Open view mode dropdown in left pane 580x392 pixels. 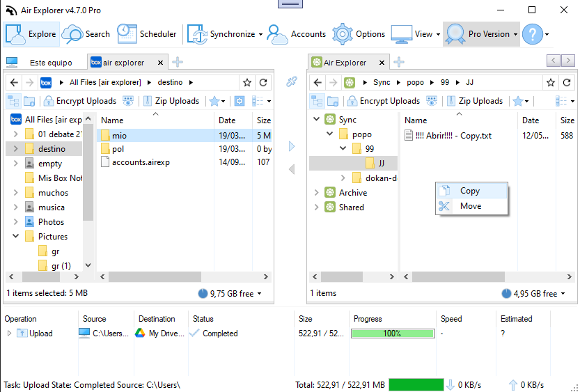pos(262,100)
